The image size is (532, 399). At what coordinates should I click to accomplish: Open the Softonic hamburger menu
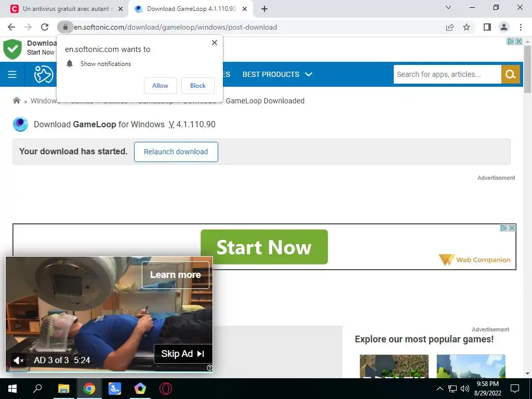(12, 74)
